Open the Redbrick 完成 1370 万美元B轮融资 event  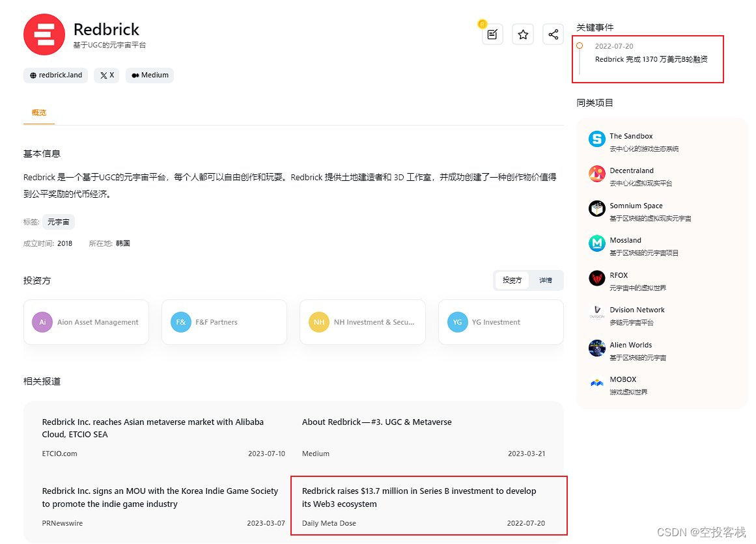[x=651, y=59]
